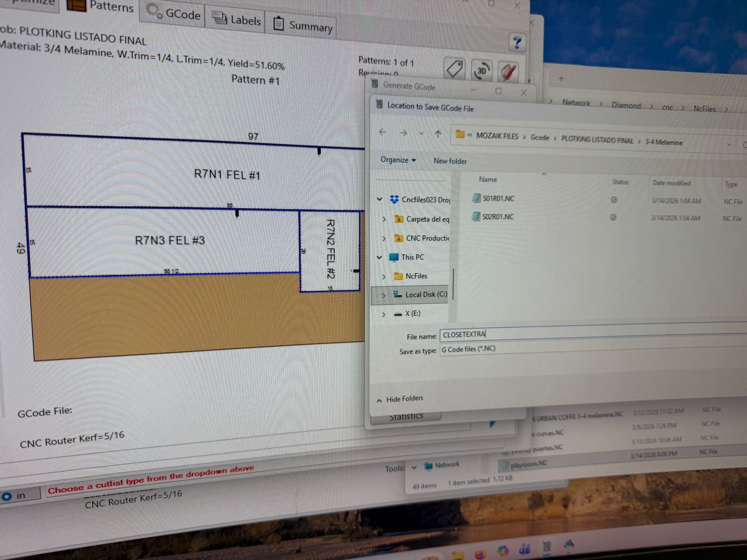Click the blue question mark help icon

(x=517, y=43)
